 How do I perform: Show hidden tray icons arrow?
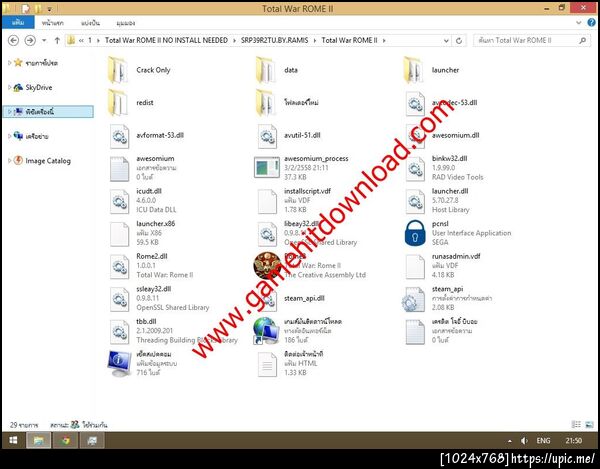click(510, 441)
